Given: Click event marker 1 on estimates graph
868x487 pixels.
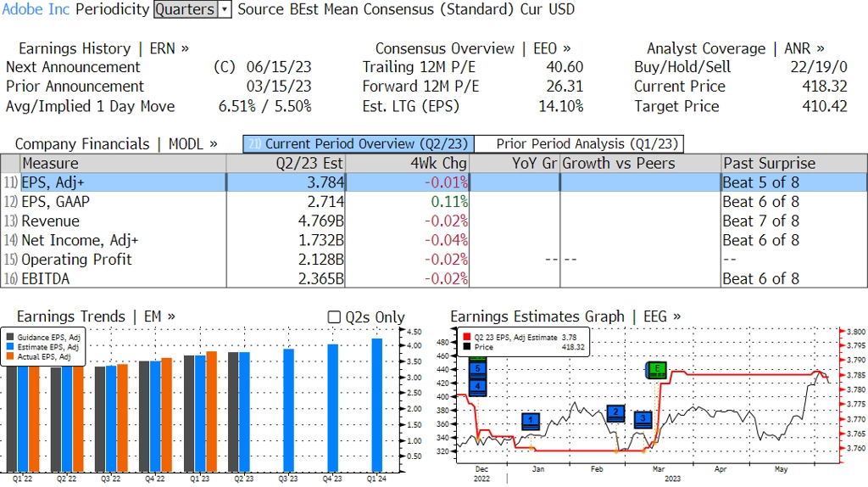Looking at the screenshot, I should tap(531, 421).
